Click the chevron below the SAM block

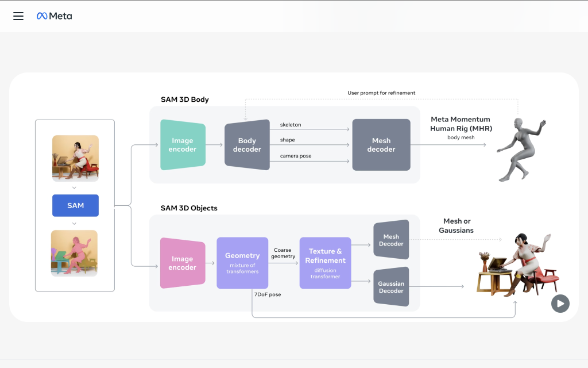75,223
